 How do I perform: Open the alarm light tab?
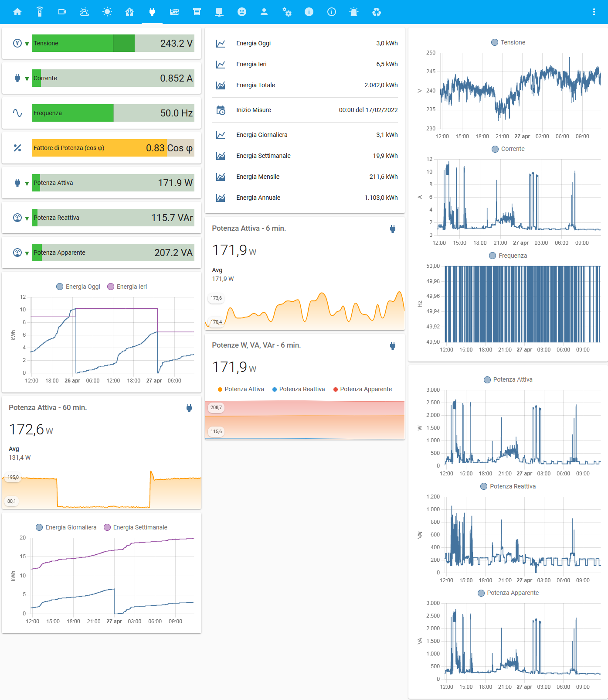(x=354, y=12)
